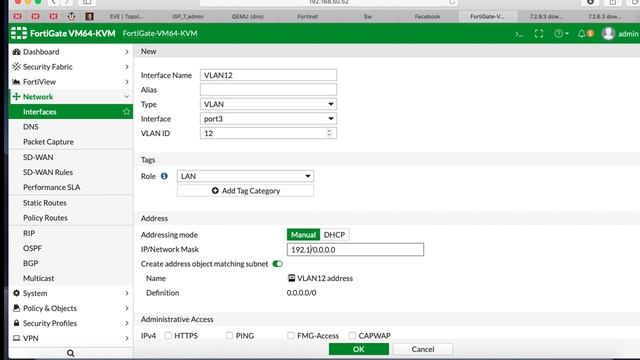Expand the Dashboard menu chevron
The width and height of the screenshot is (640, 360).
(x=127, y=52)
